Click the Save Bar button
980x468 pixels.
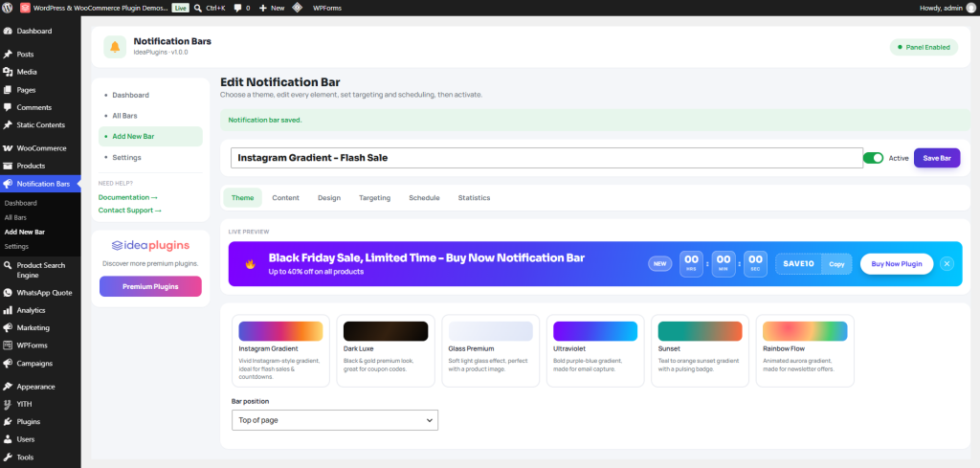[x=937, y=158]
